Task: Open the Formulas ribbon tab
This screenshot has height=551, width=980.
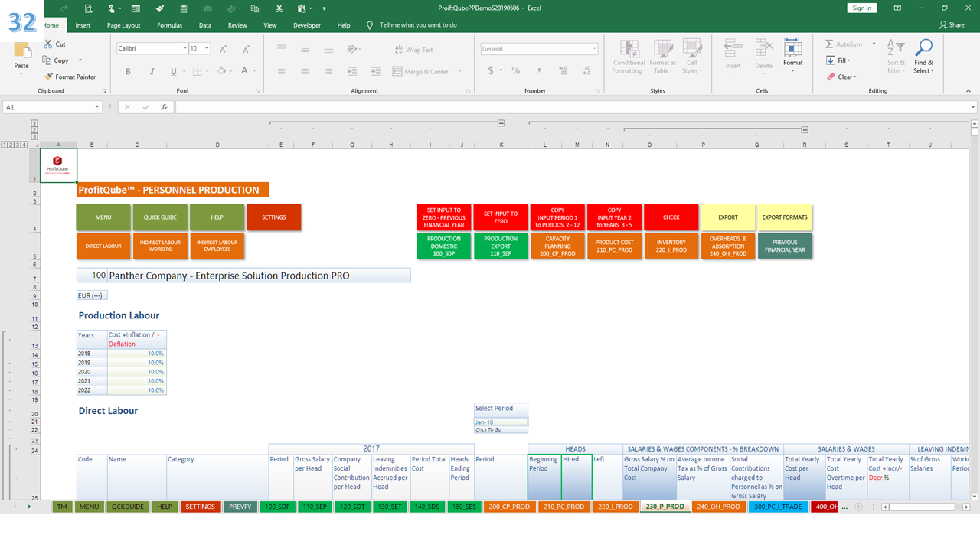Action: coord(170,25)
